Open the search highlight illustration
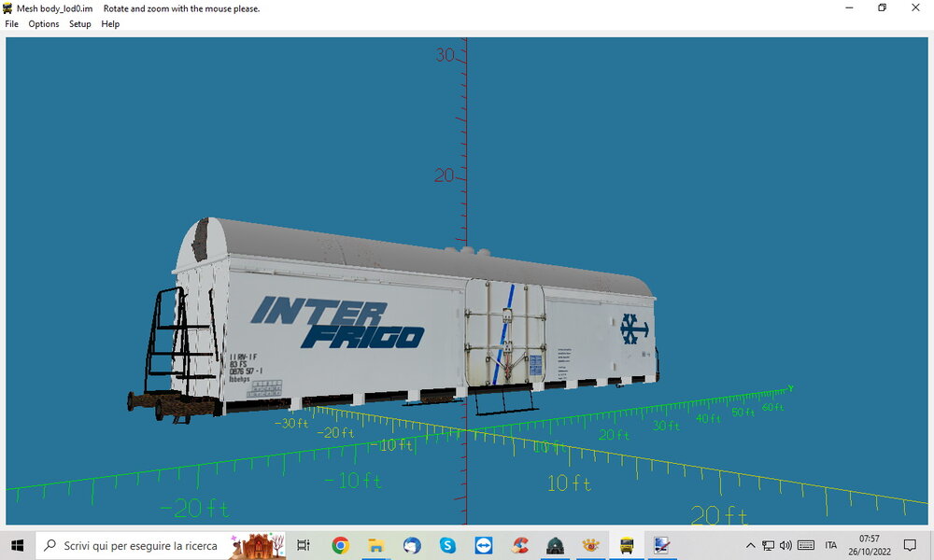 coord(258,545)
